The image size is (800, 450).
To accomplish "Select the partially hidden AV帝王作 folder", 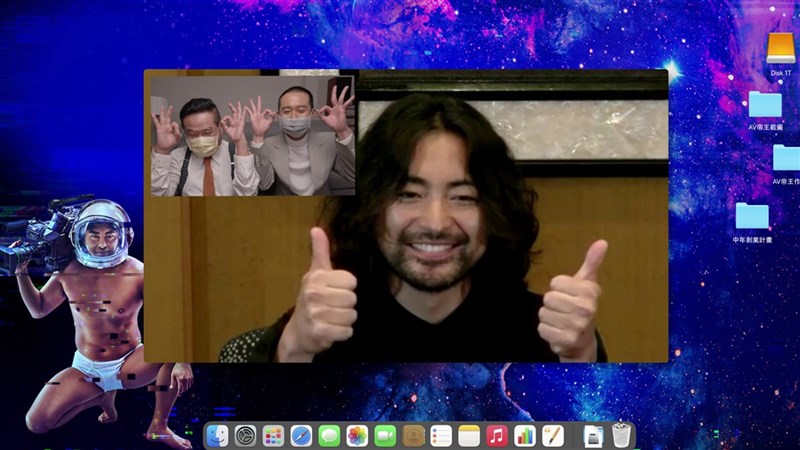I will click(786, 158).
